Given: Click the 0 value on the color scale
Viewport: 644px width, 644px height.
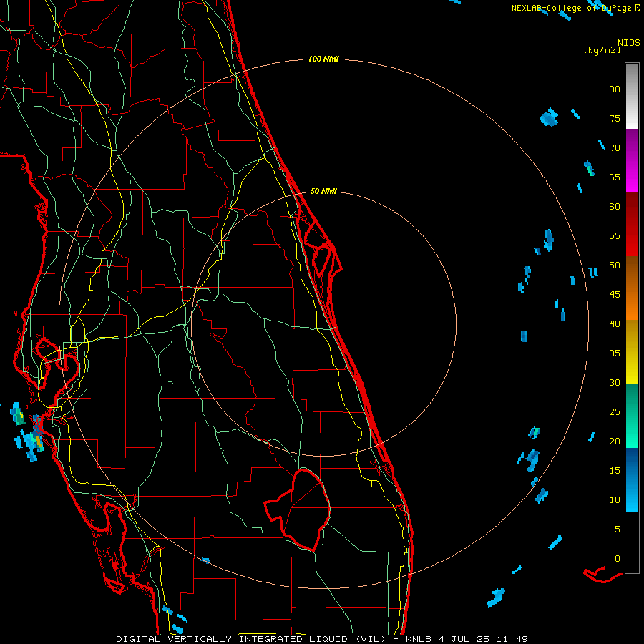Looking at the screenshot, I should pos(618,559).
